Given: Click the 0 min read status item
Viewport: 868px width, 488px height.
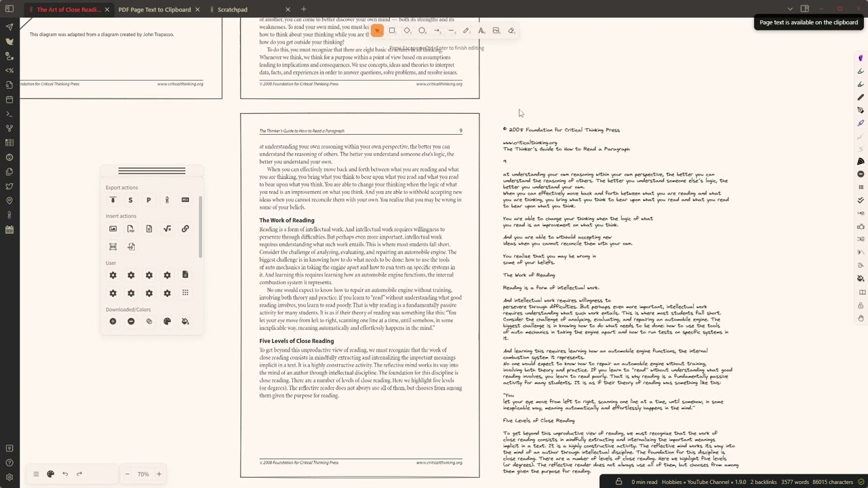Looking at the screenshot, I should [x=644, y=482].
